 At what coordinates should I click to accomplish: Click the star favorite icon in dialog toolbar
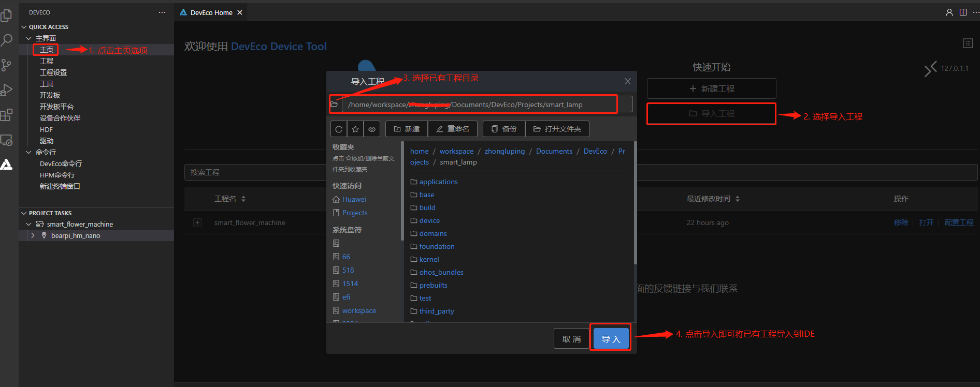click(x=355, y=129)
